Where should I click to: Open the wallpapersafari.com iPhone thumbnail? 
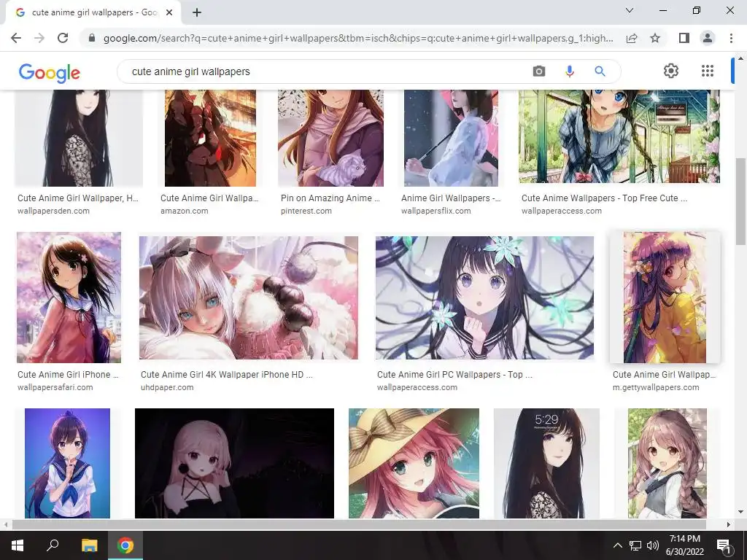tap(69, 297)
